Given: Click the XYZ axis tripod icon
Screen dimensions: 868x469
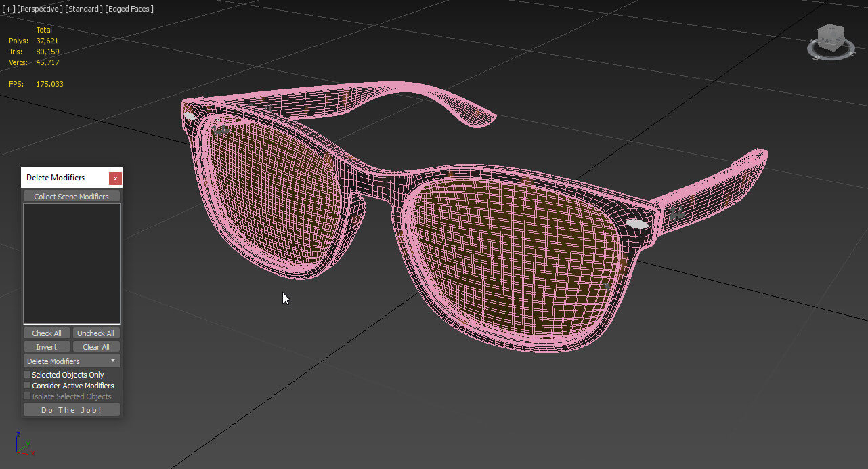Looking at the screenshot, I should pyautogui.click(x=24, y=444).
